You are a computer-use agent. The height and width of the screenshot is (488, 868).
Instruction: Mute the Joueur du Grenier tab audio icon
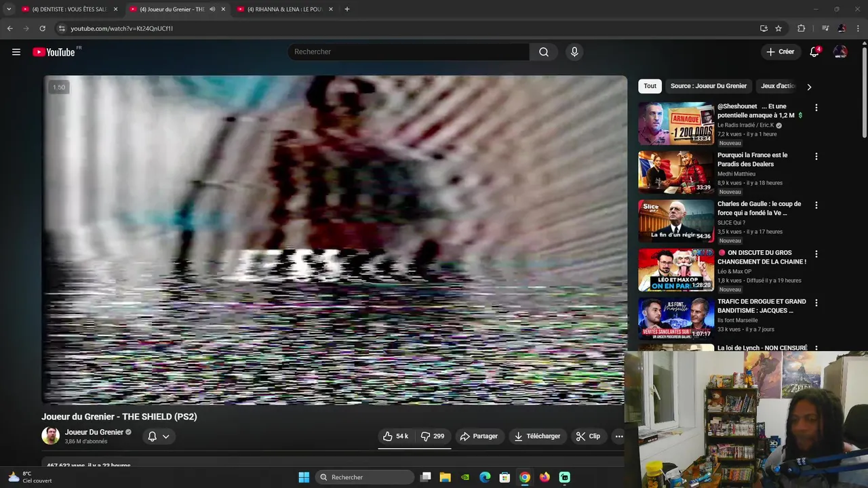[212, 9]
